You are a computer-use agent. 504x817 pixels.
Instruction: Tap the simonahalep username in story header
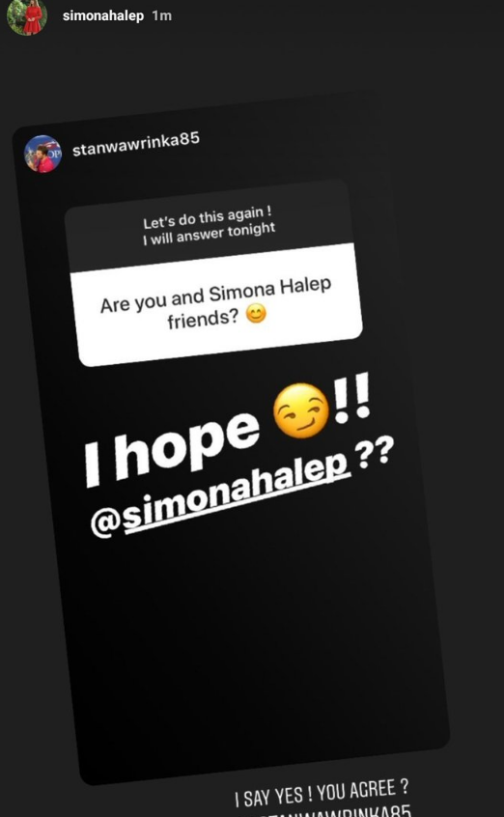tap(102, 16)
